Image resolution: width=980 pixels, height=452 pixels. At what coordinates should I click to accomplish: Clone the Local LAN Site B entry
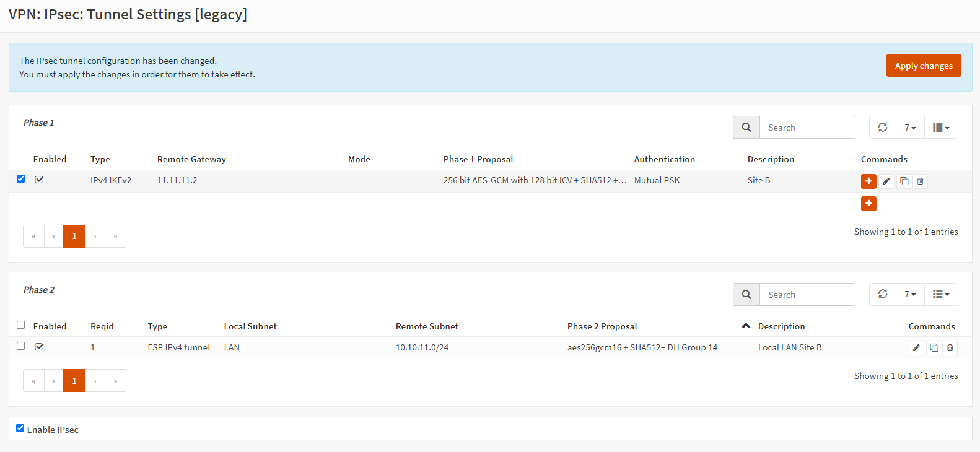[x=934, y=348]
